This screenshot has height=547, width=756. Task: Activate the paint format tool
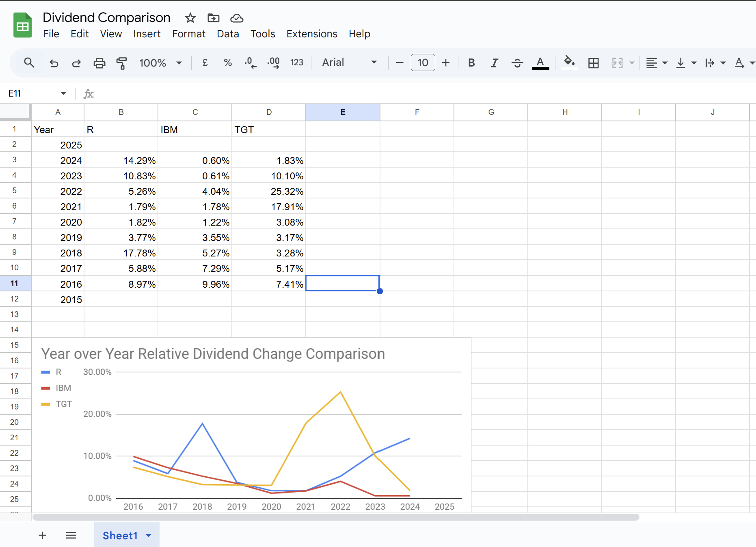(x=121, y=63)
